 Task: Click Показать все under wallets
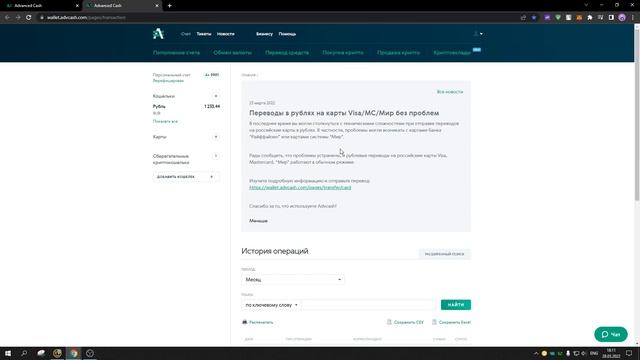(165, 121)
